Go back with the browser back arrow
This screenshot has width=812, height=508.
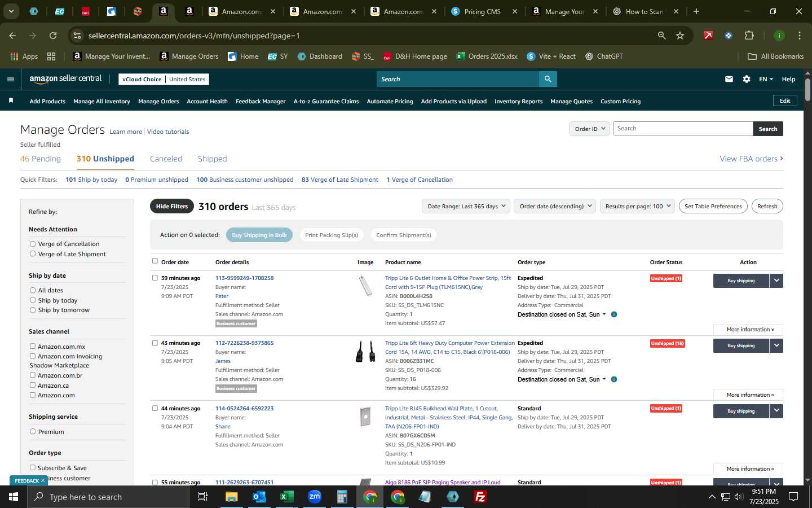(x=12, y=36)
